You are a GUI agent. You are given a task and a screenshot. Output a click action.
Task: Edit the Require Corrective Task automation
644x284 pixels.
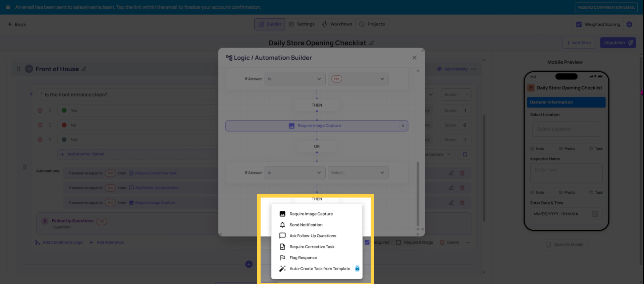[451, 173]
